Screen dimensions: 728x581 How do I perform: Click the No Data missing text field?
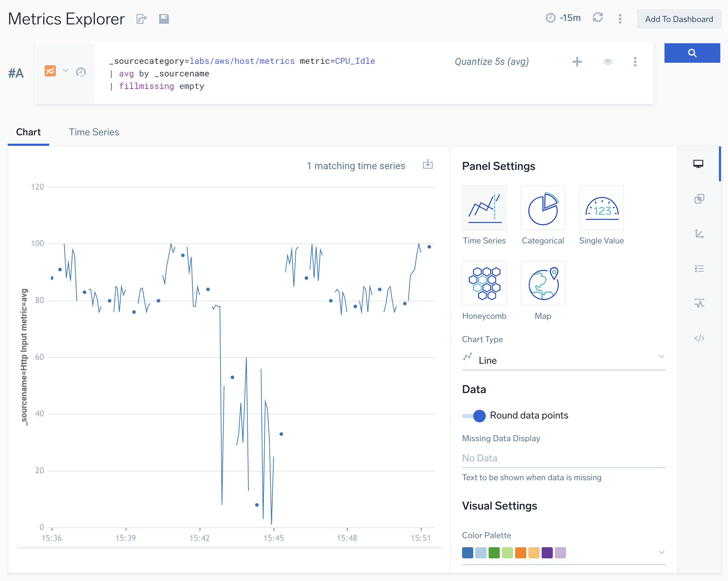[x=563, y=458]
